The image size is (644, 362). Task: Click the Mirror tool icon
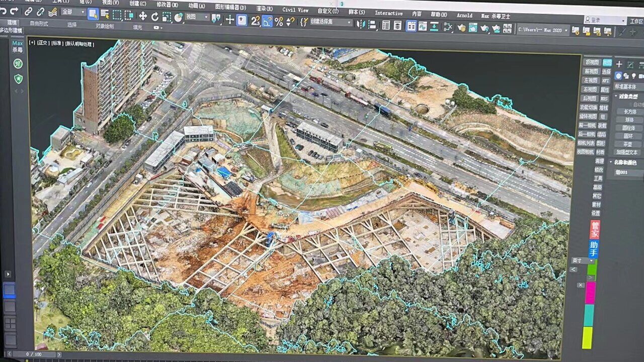pos(361,24)
